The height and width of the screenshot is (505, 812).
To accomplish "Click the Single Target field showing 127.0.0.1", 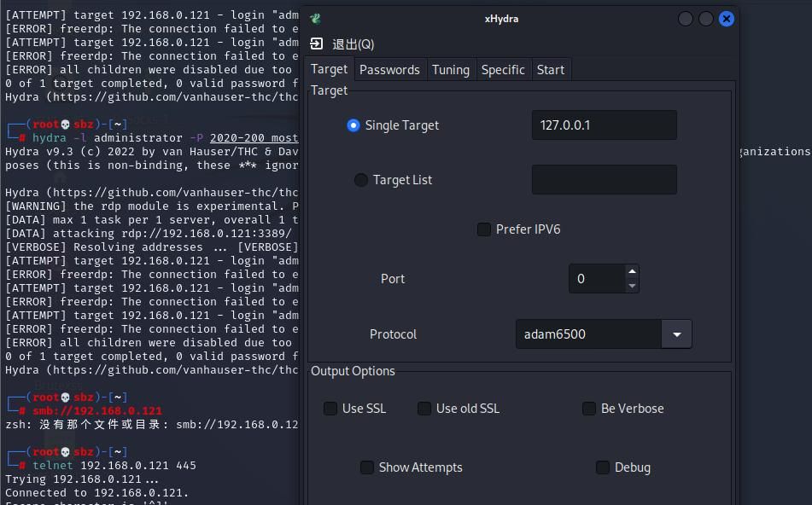I will point(604,125).
